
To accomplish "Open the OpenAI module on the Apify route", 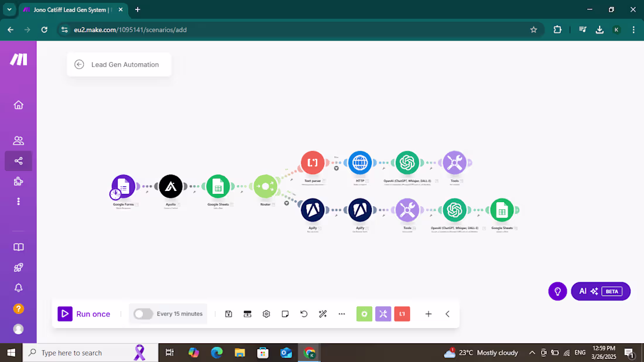I will pyautogui.click(x=455, y=210).
